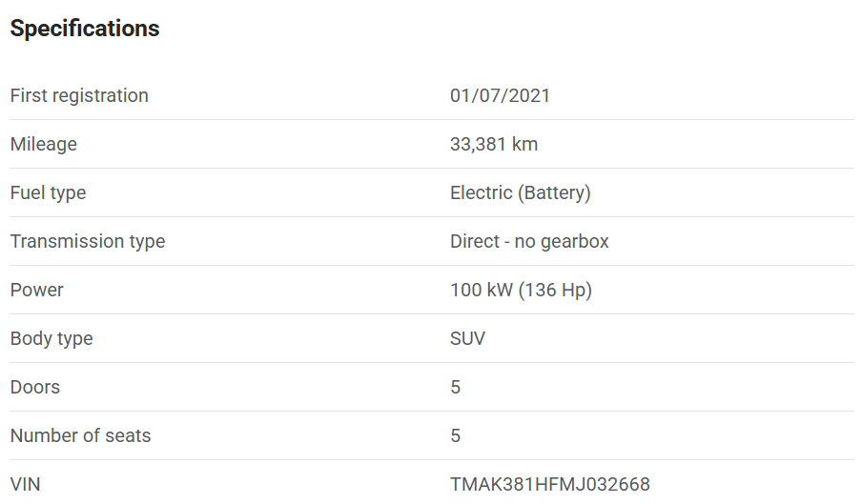Screen dimensions: 862x504
Task: Click the Hp text in Power value
Action: [x=573, y=291]
